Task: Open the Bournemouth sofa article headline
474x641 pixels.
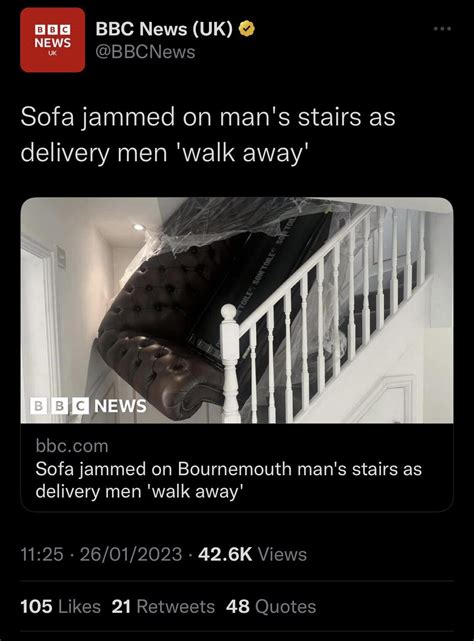Action: [x=229, y=480]
